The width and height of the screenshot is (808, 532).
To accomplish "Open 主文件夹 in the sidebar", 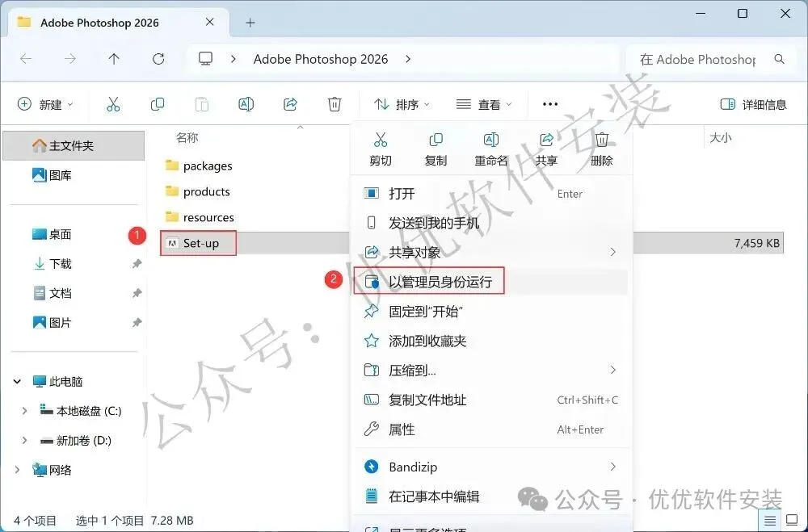I will 74,146.
